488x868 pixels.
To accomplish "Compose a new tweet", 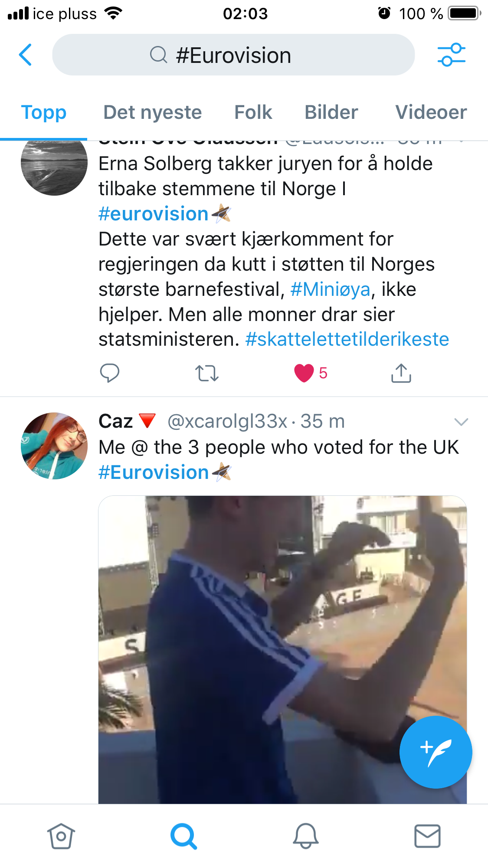I will (436, 752).
